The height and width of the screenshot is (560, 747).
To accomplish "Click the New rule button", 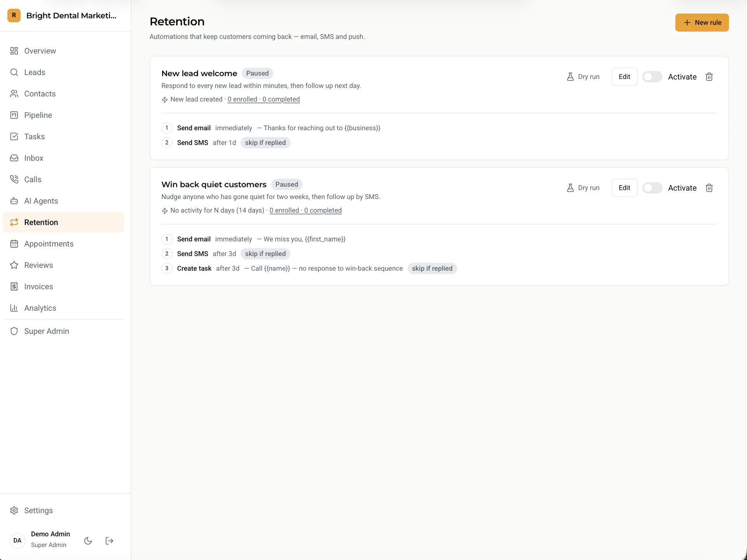I will point(702,23).
